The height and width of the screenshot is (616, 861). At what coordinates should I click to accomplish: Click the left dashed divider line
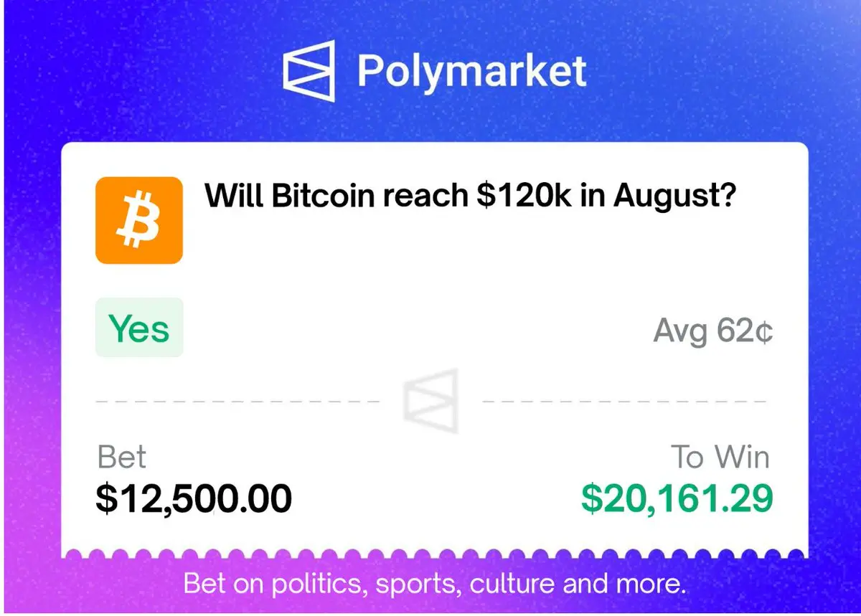click(x=237, y=402)
